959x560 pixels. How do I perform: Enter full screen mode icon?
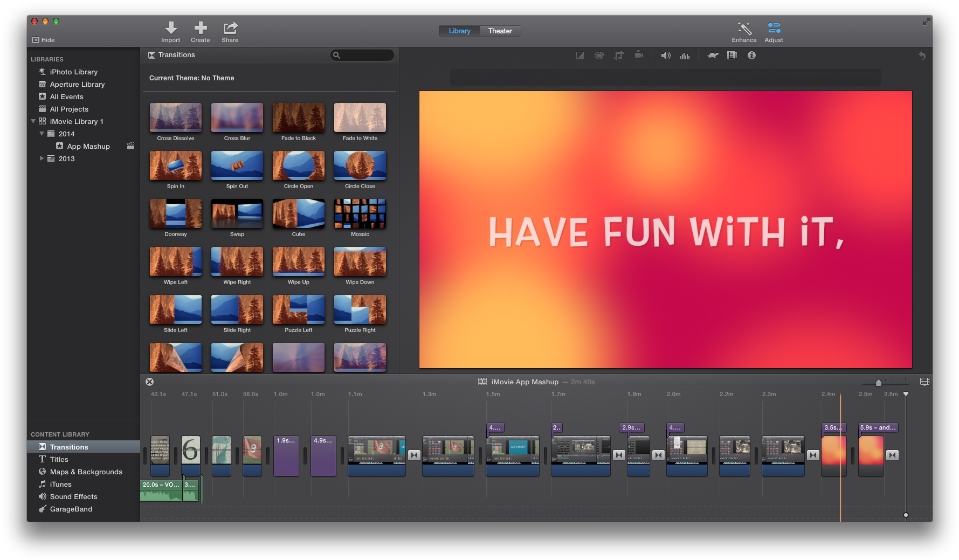(926, 22)
